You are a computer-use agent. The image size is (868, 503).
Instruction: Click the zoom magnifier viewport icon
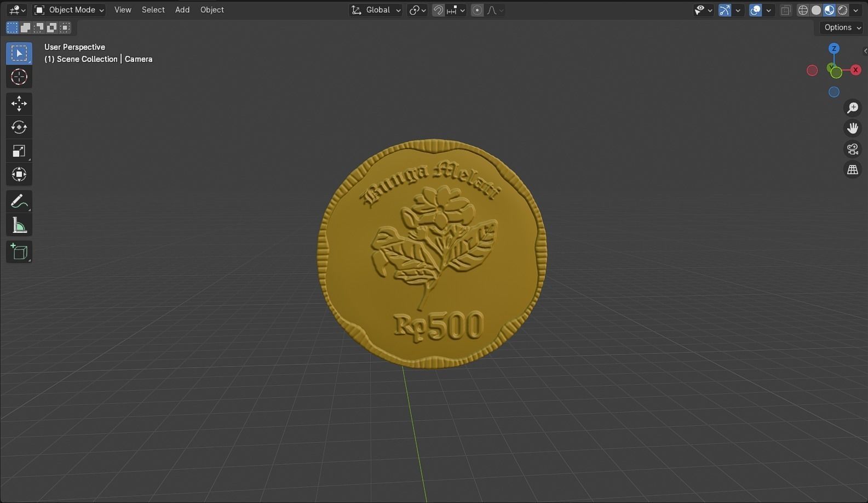click(853, 107)
